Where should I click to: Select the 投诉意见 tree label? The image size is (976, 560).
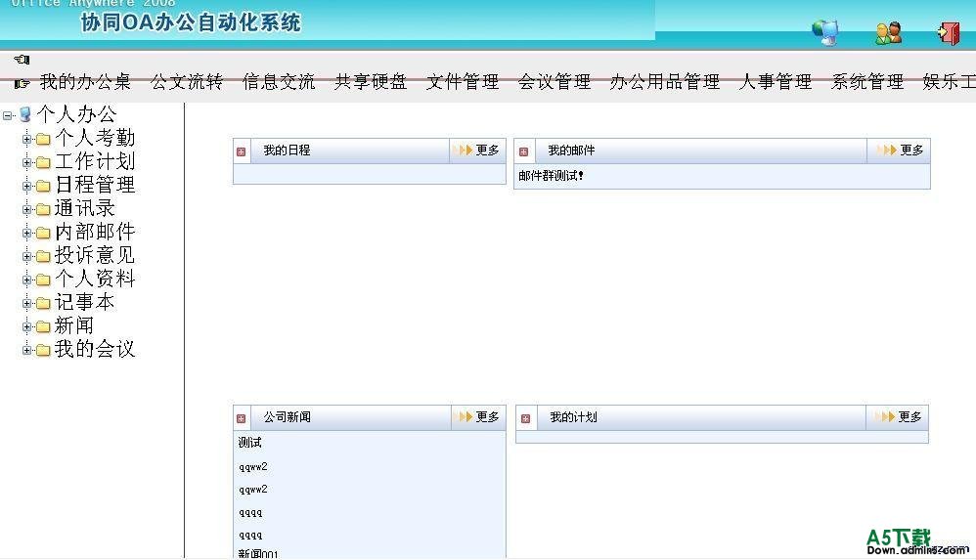point(95,255)
